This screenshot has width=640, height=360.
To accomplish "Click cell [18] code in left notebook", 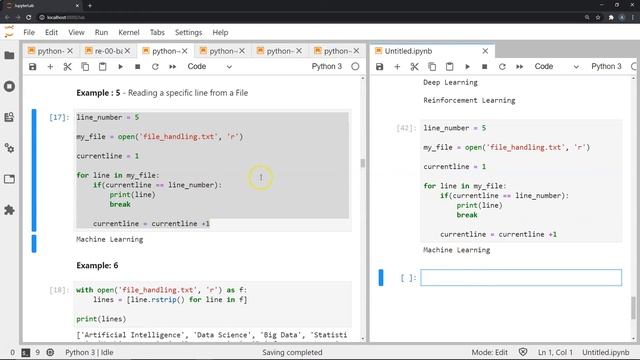I will click(x=212, y=304).
